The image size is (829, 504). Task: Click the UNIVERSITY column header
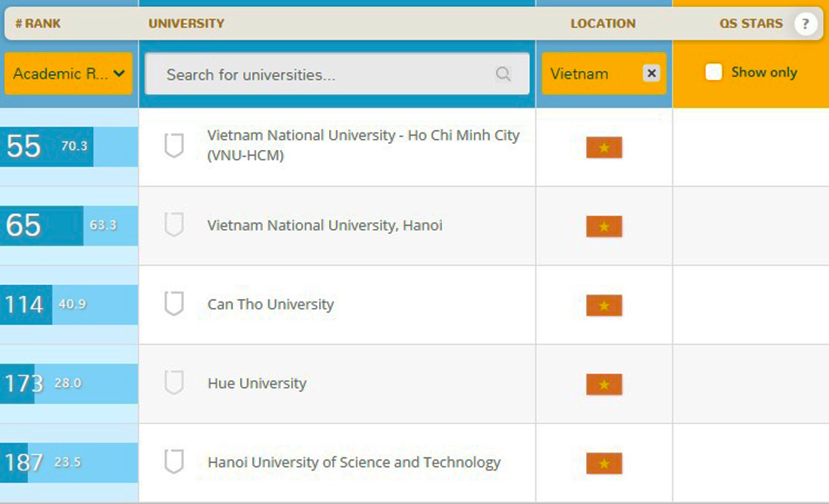click(186, 24)
